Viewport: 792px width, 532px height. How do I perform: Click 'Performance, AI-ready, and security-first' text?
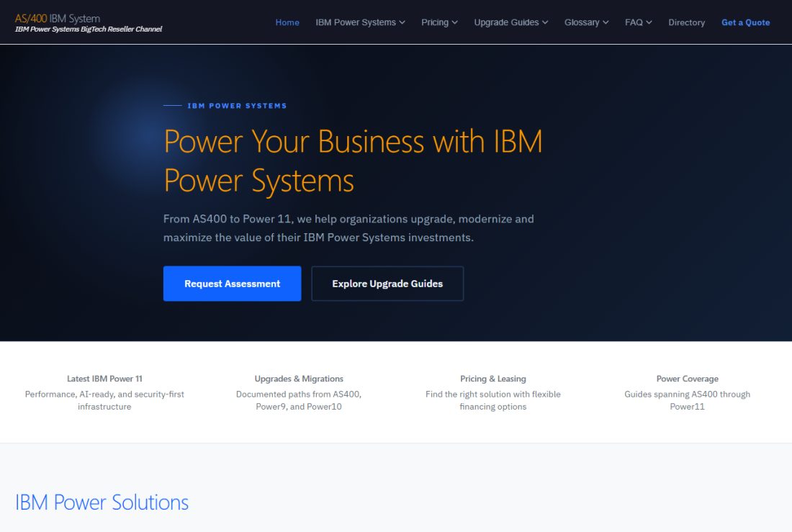104,400
